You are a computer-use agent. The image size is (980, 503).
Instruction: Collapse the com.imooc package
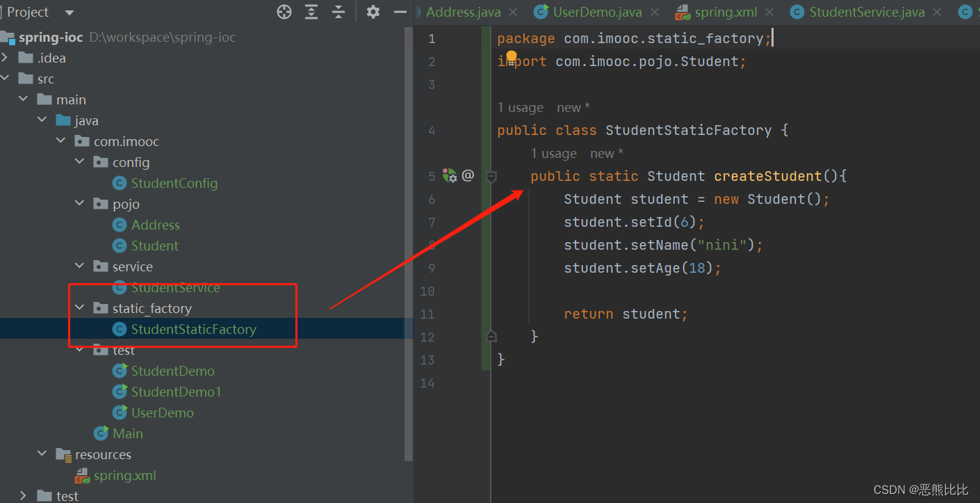coord(61,141)
